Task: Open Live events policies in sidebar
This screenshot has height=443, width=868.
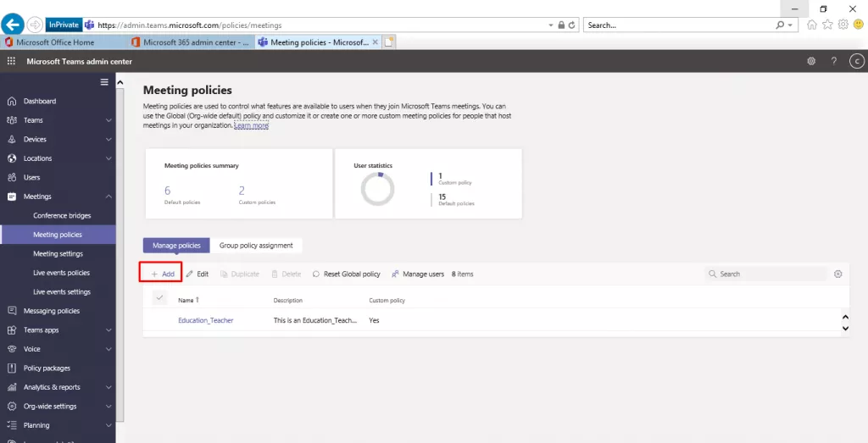Action: pos(61,273)
